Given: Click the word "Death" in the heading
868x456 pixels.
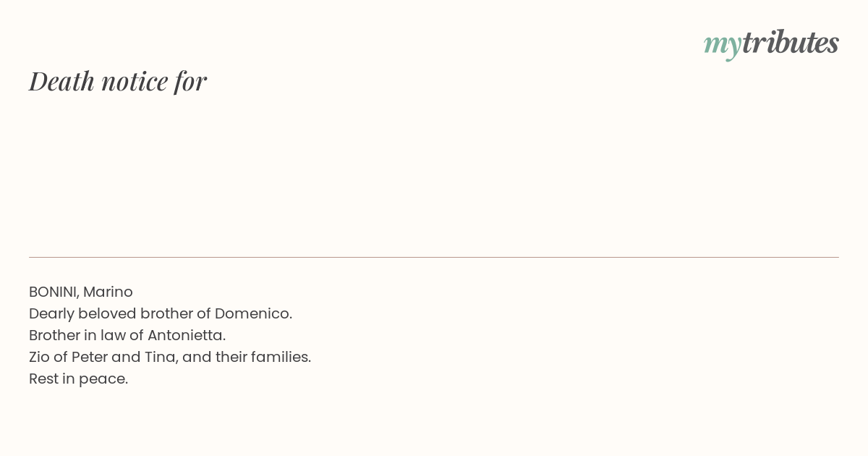Looking at the screenshot, I should (x=61, y=81).
